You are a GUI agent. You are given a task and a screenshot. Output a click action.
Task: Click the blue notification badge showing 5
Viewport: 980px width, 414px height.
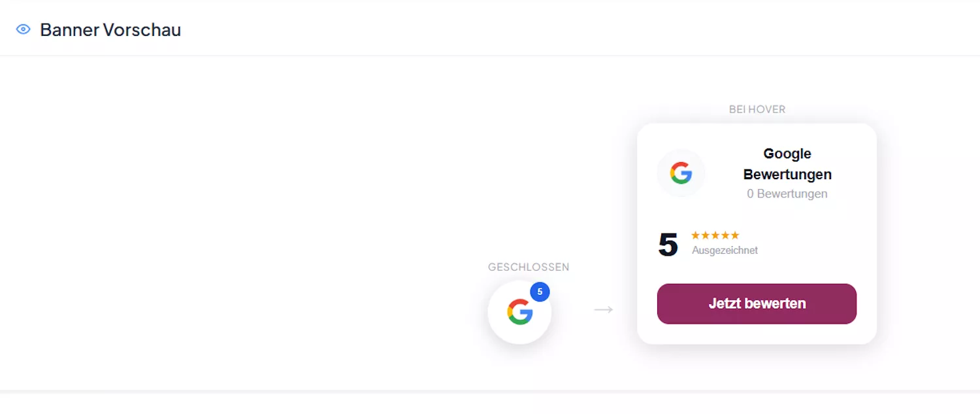pyautogui.click(x=540, y=292)
